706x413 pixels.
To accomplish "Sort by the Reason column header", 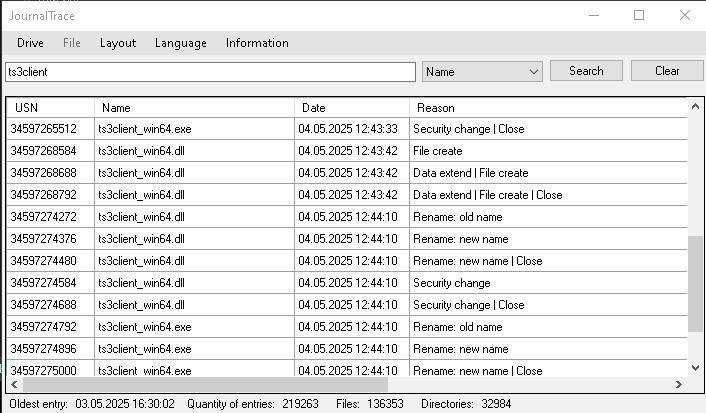I will pyautogui.click(x=548, y=108).
